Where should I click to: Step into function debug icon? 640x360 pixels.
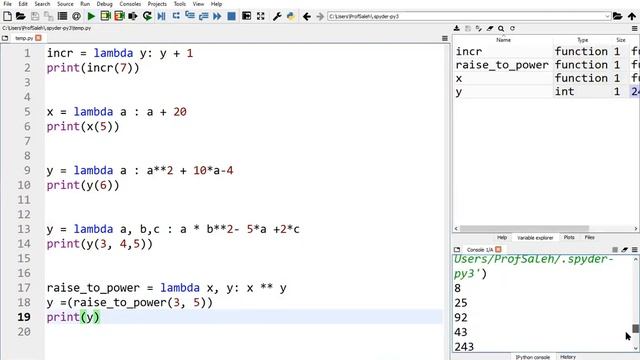190,16
